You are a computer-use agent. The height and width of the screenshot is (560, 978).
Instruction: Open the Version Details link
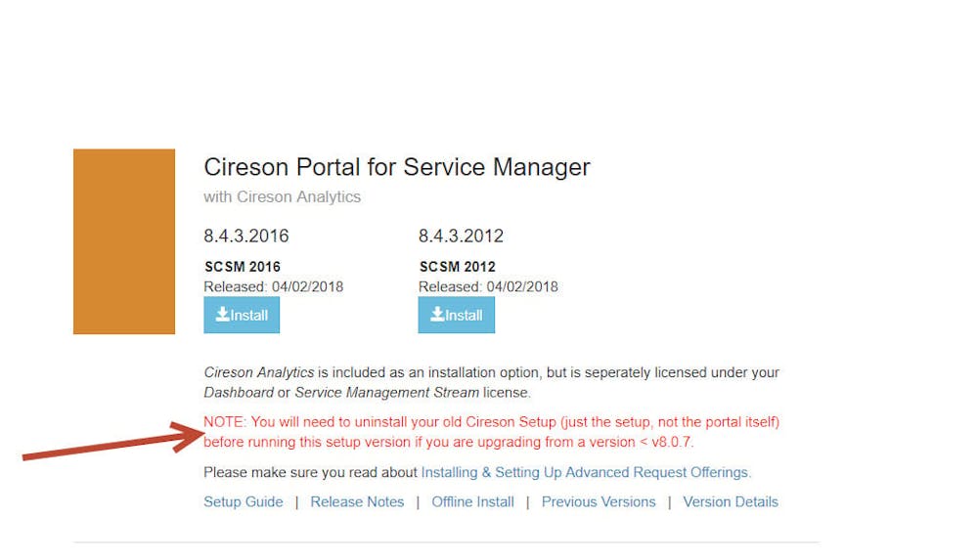click(731, 501)
